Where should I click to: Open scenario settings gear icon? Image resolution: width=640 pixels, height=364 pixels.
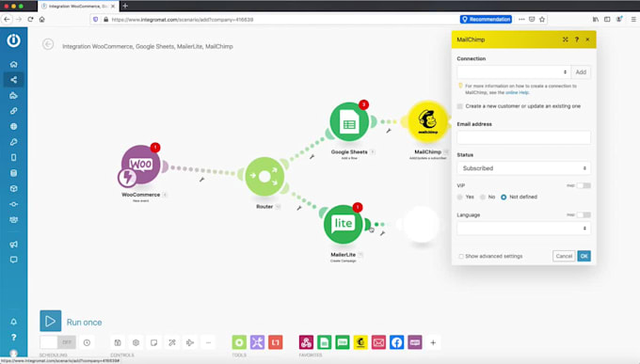[x=136, y=342]
